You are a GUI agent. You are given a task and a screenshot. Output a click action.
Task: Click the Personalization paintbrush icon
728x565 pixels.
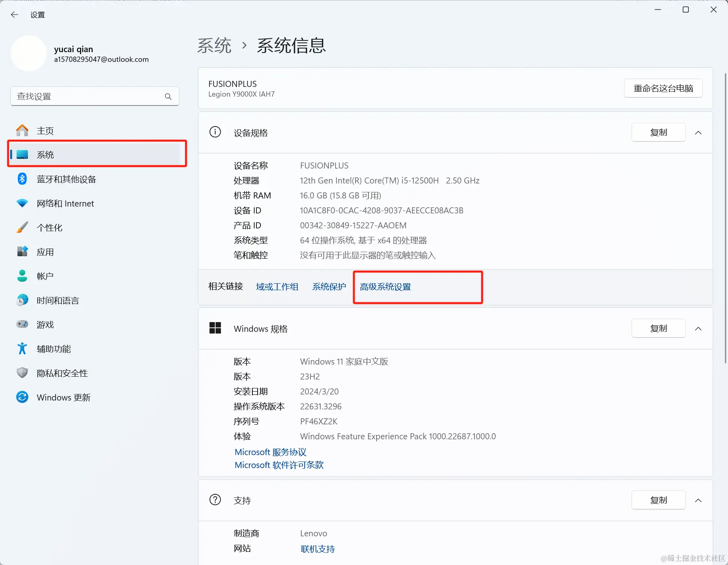[x=22, y=228]
